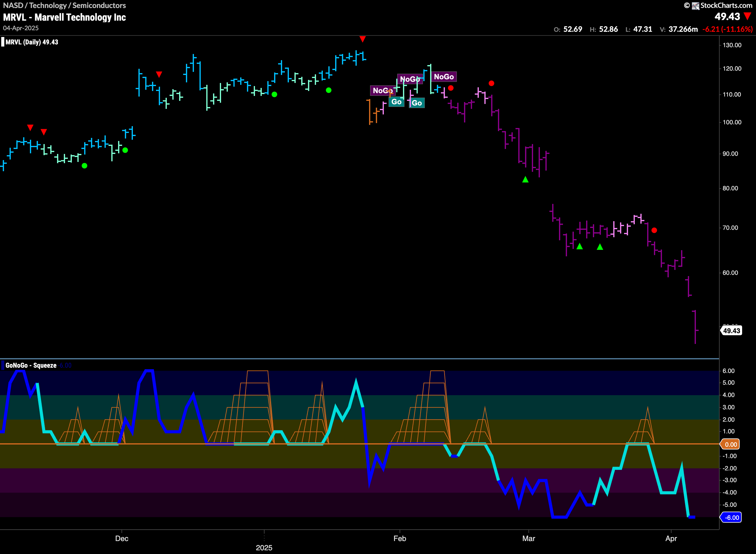This screenshot has height=554, width=756.
Task: Click the Apr axis label
Action: [x=671, y=539]
